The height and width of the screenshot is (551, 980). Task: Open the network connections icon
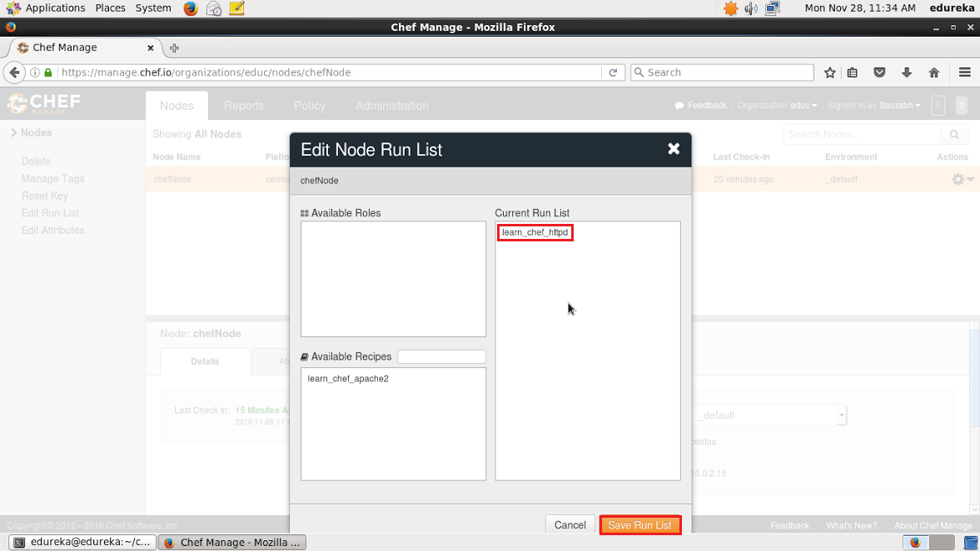click(774, 8)
